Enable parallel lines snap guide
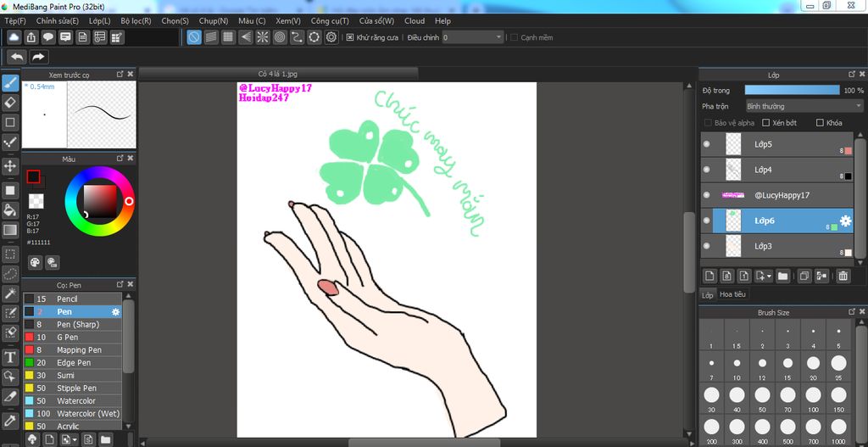 tap(211, 37)
